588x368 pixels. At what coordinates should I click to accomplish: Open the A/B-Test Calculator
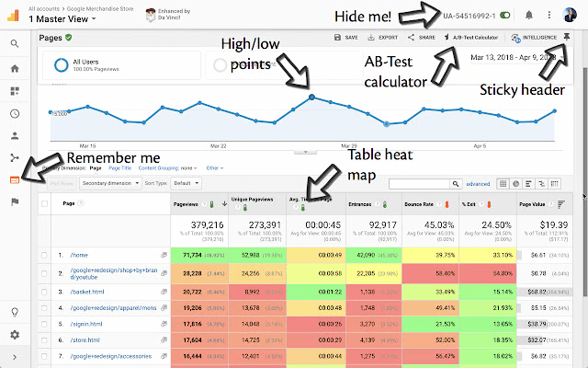coord(472,38)
